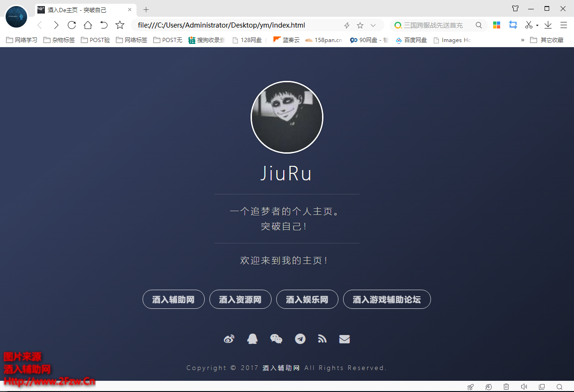
Task: Click the window split icon in status bar
Action: [542, 387]
